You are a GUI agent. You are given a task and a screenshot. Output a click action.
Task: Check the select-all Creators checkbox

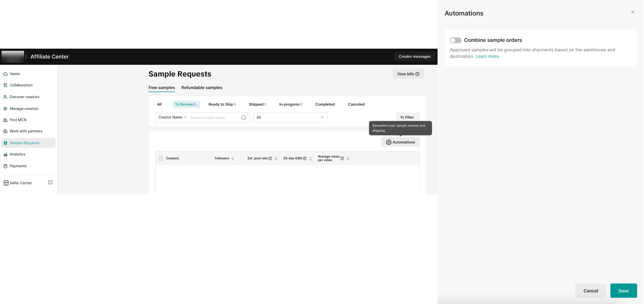click(x=161, y=158)
